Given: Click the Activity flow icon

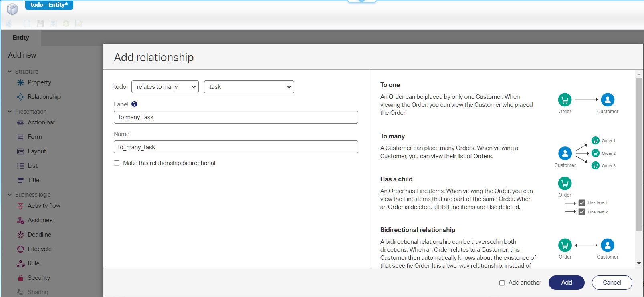Looking at the screenshot, I should tap(21, 206).
